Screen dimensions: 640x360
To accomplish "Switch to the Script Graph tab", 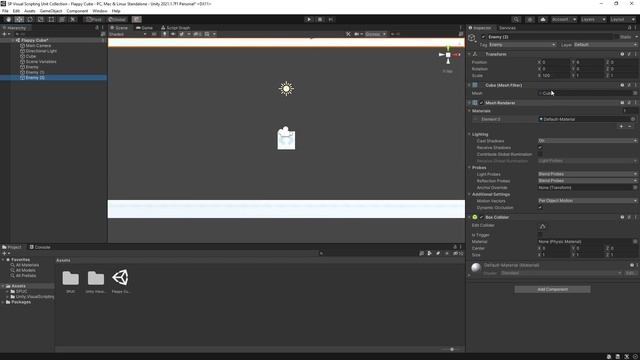I will pyautogui.click(x=176, y=28).
